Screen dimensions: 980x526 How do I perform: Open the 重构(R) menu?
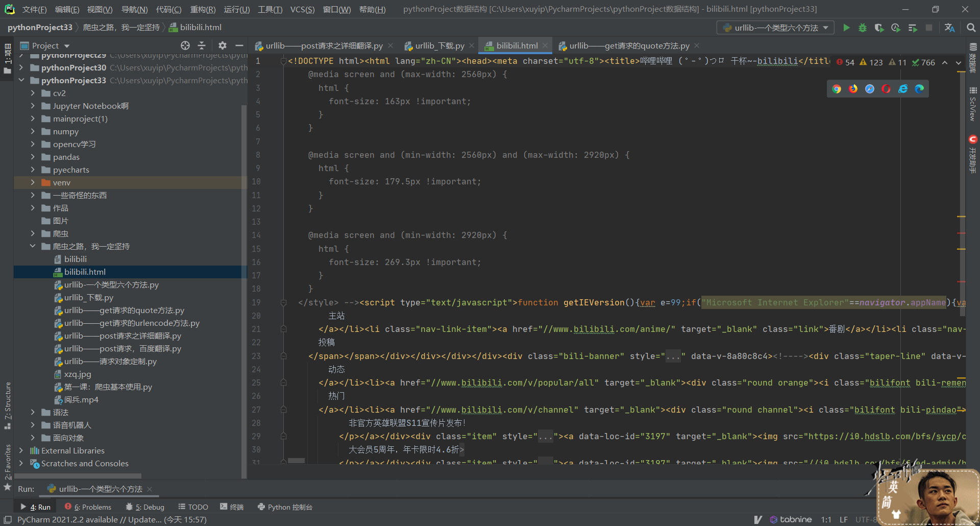click(203, 9)
